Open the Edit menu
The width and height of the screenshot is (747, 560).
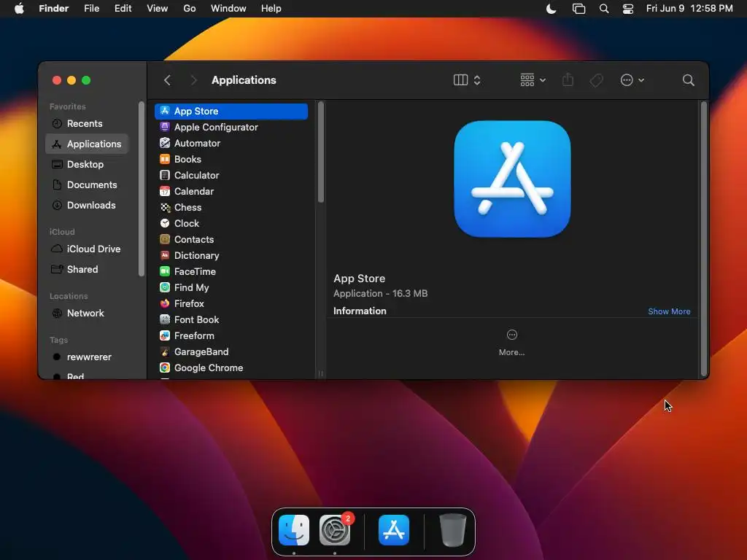point(123,9)
